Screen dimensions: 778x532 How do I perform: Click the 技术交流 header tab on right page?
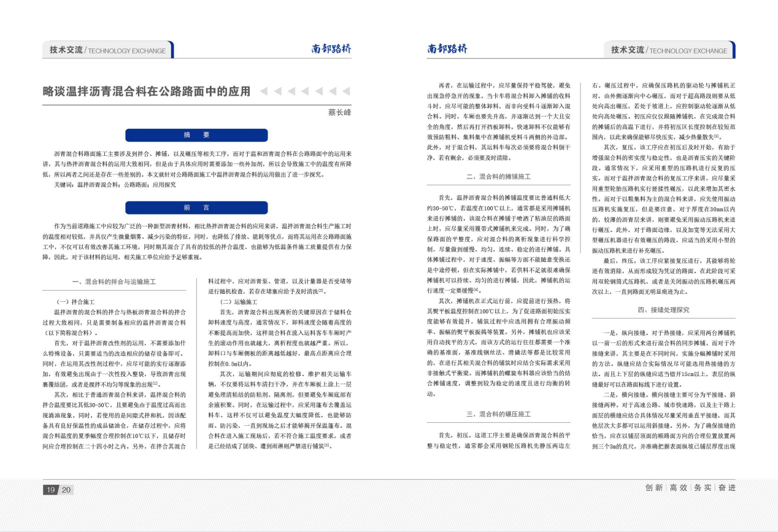[669, 50]
